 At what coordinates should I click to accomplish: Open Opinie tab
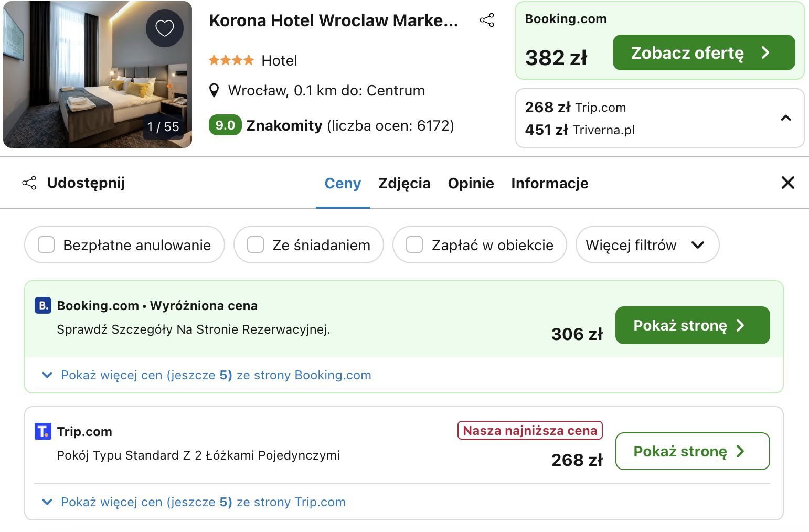[x=471, y=184]
